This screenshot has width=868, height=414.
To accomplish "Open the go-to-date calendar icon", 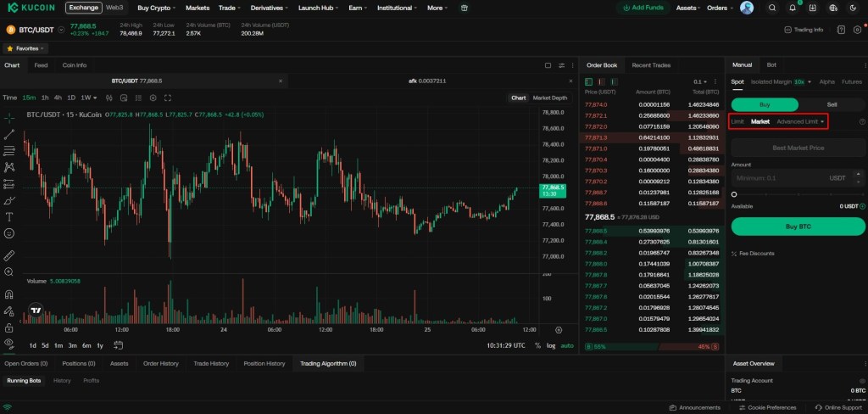I will pos(118,345).
